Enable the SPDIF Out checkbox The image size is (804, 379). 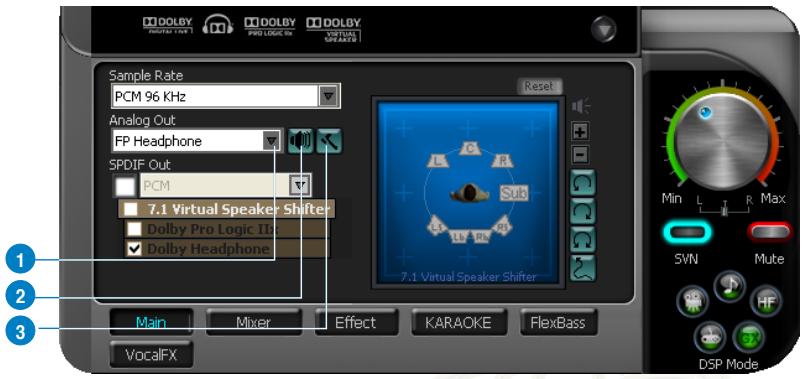pos(125,186)
